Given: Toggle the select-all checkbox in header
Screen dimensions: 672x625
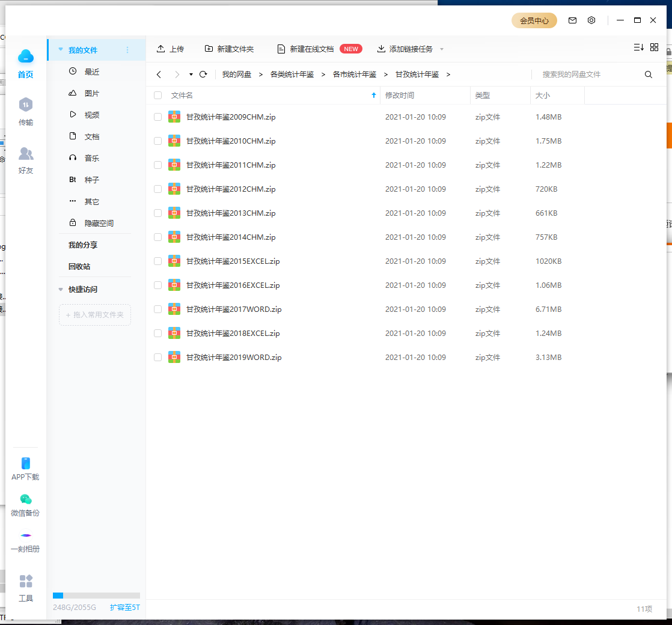Looking at the screenshot, I should [158, 96].
